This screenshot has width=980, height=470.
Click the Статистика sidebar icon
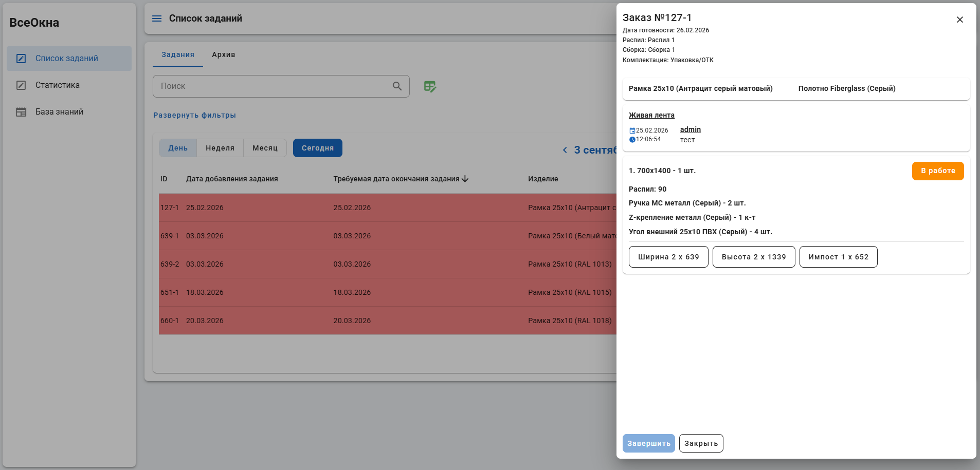point(21,85)
